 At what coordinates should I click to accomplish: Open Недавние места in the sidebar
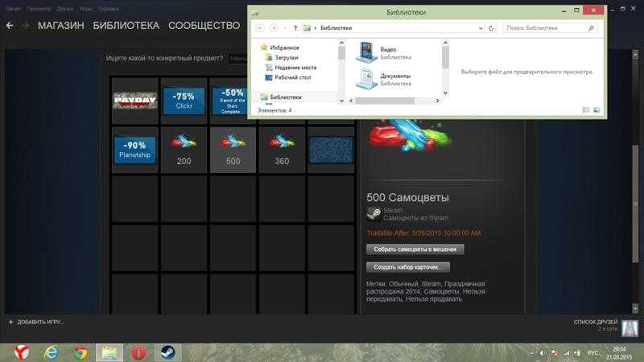click(295, 68)
